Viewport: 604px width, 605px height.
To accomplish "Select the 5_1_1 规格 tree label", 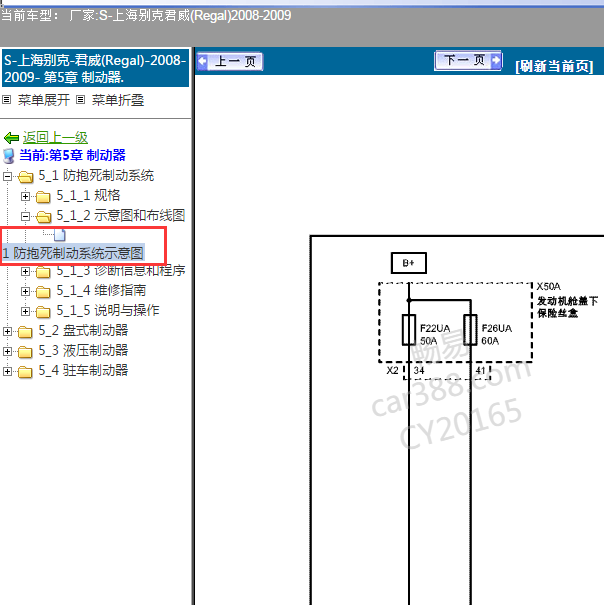I will [x=88, y=196].
